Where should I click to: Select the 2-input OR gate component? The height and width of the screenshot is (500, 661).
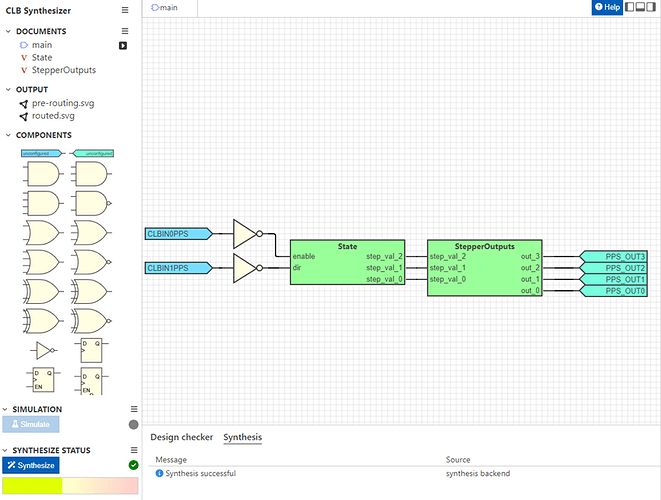(x=42, y=233)
